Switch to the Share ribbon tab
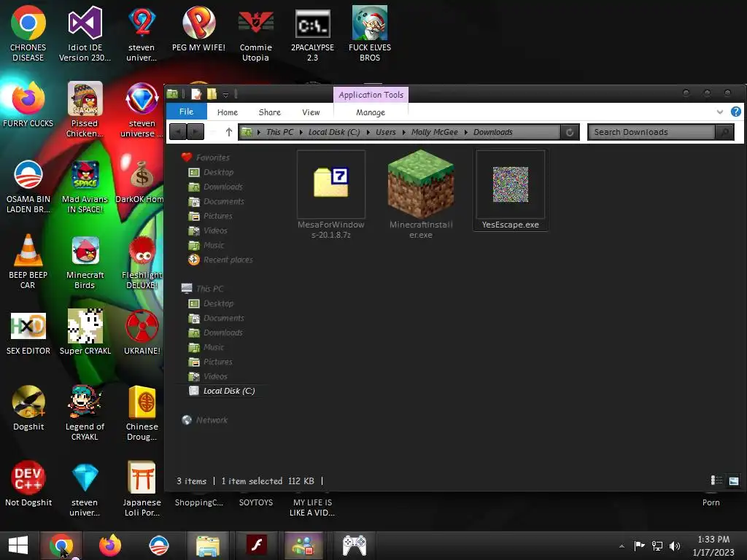Screen dimensions: 747x560 point(270,112)
